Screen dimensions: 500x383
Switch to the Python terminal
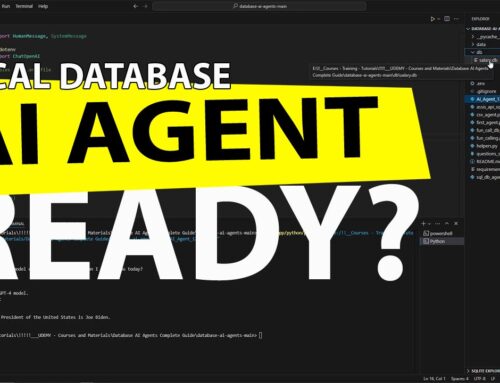(442, 241)
